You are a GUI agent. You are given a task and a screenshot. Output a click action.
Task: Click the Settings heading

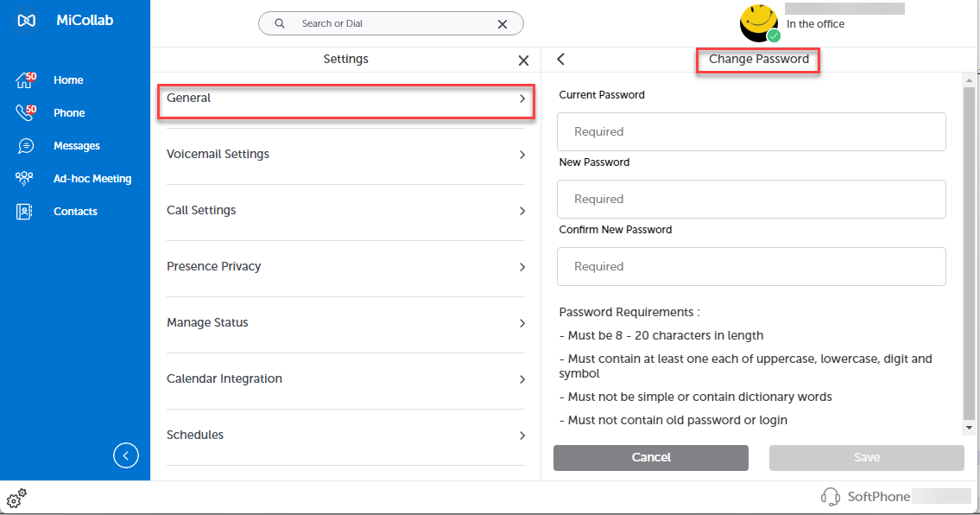tap(345, 59)
